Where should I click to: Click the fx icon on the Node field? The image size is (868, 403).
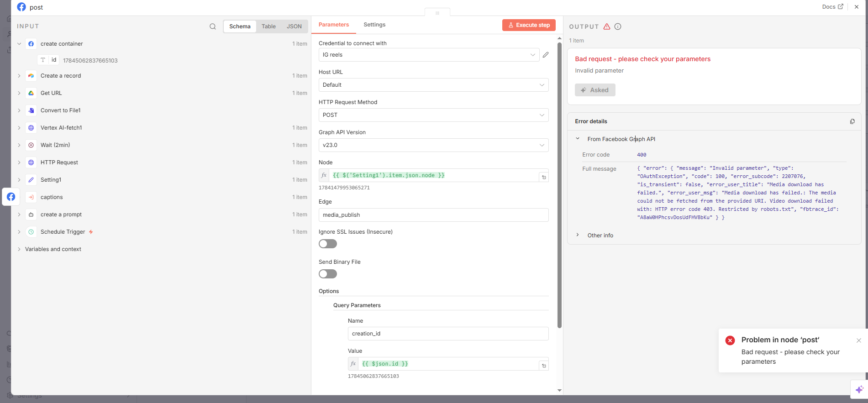(324, 175)
